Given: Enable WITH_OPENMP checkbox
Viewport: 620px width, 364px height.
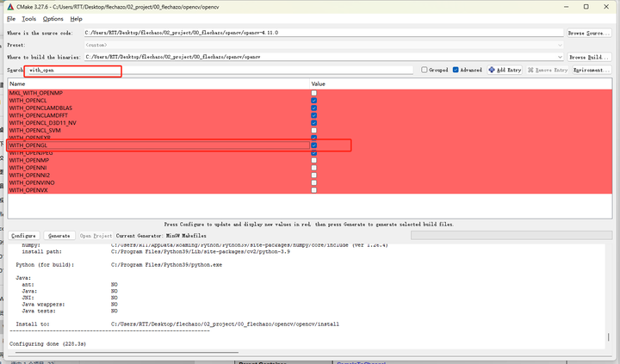Looking at the screenshot, I should 314,160.
